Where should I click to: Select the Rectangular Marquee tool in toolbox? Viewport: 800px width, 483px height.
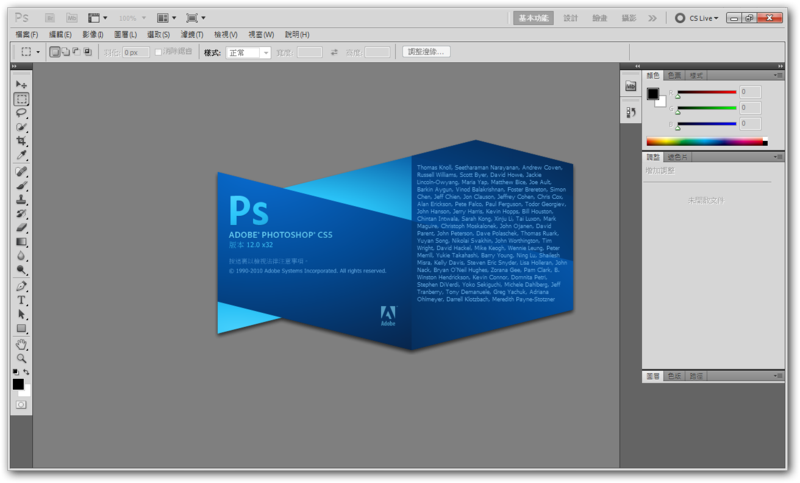click(x=21, y=99)
